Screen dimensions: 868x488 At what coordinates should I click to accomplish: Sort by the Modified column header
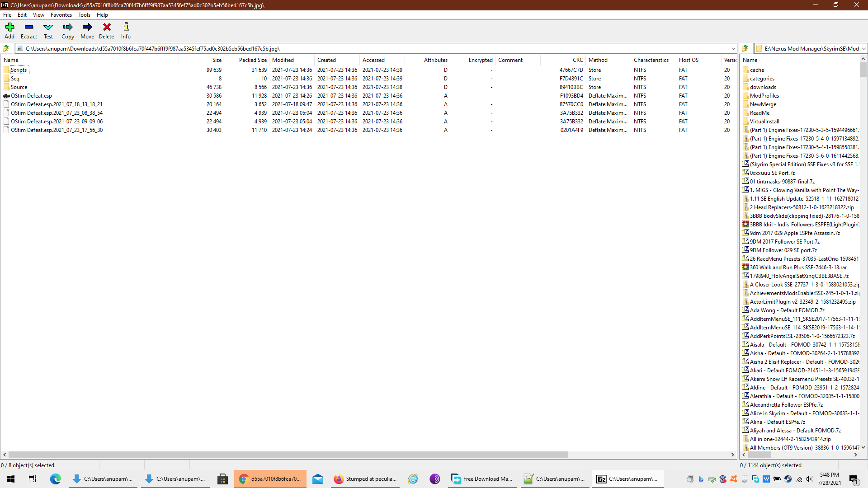click(x=292, y=60)
